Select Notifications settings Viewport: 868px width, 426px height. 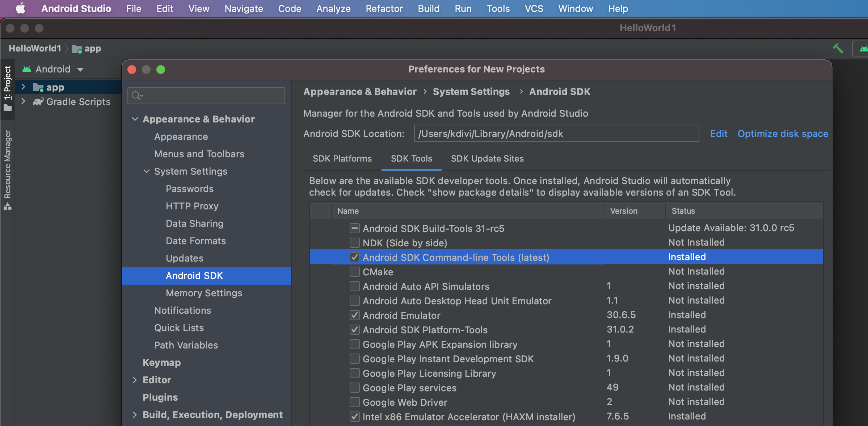click(x=182, y=310)
